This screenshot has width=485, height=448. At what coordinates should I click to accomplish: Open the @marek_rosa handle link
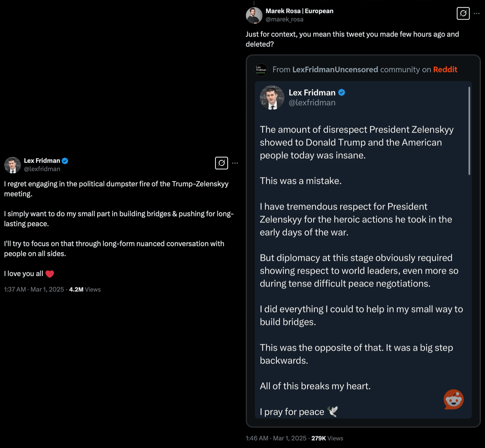coord(284,19)
